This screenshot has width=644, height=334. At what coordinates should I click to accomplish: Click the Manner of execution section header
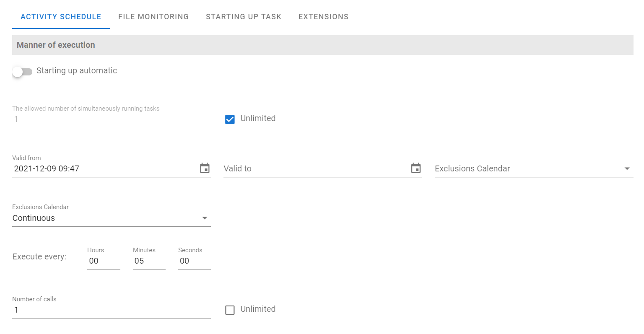(322, 45)
